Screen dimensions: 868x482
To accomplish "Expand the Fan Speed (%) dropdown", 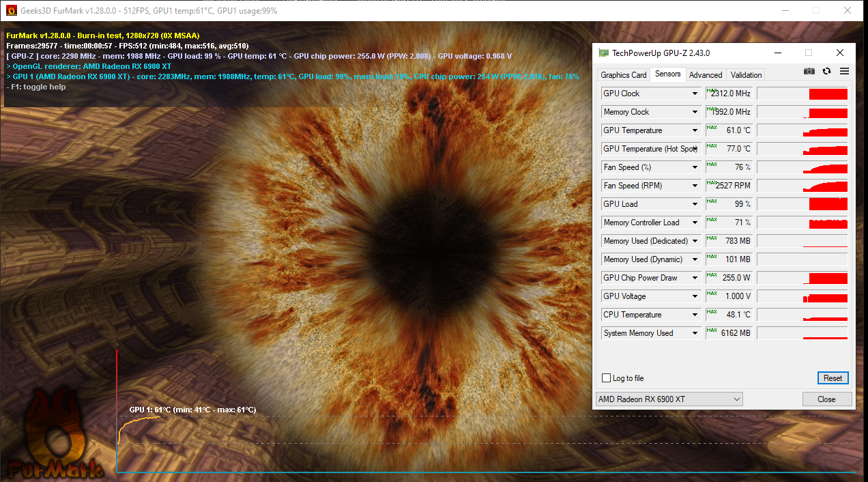I will point(695,167).
